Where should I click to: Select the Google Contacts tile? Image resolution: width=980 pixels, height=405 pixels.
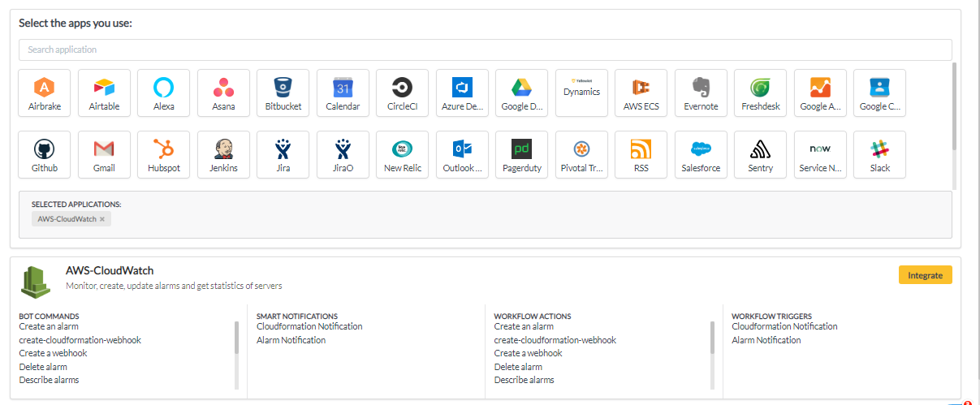880,93
